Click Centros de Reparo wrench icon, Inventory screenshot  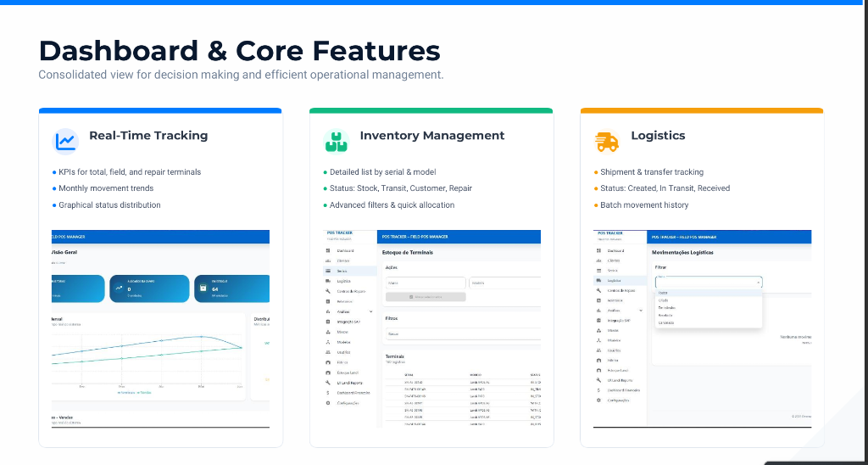click(328, 292)
